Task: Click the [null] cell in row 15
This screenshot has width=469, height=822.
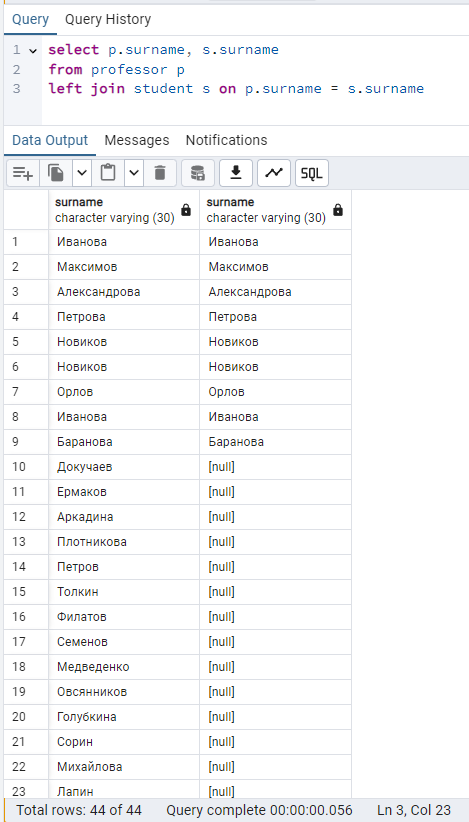Action: coord(276,592)
